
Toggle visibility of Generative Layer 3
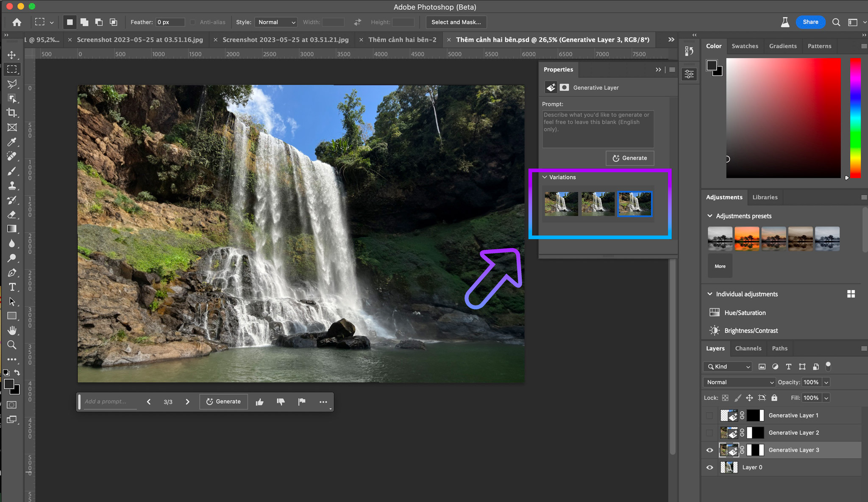tap(710, 450)
